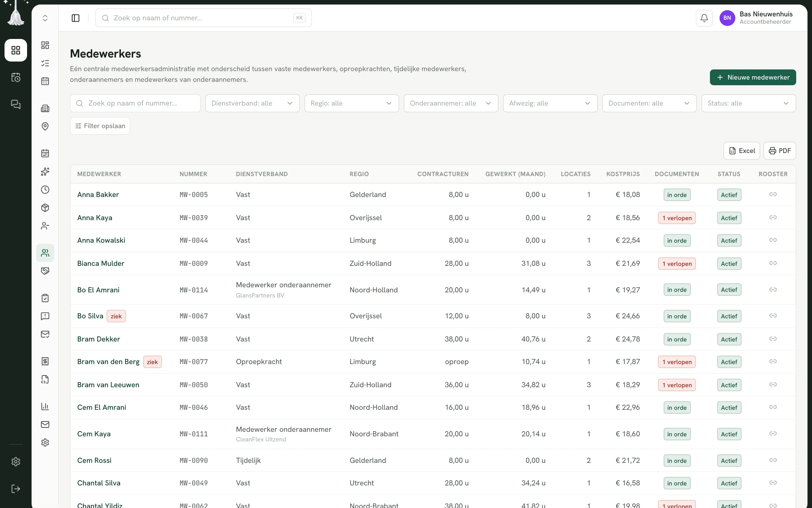Click the GlansPartners BV subcontractor text
The width and height of the screenshot is (812, 508).
260,296
